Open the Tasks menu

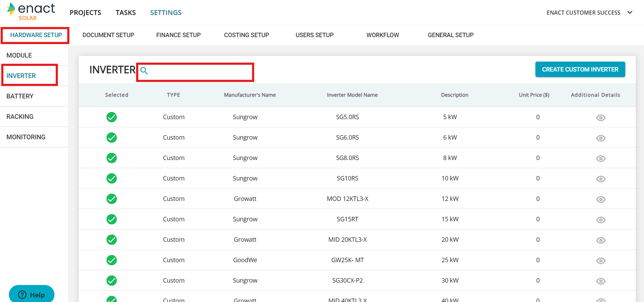[126, 13]
